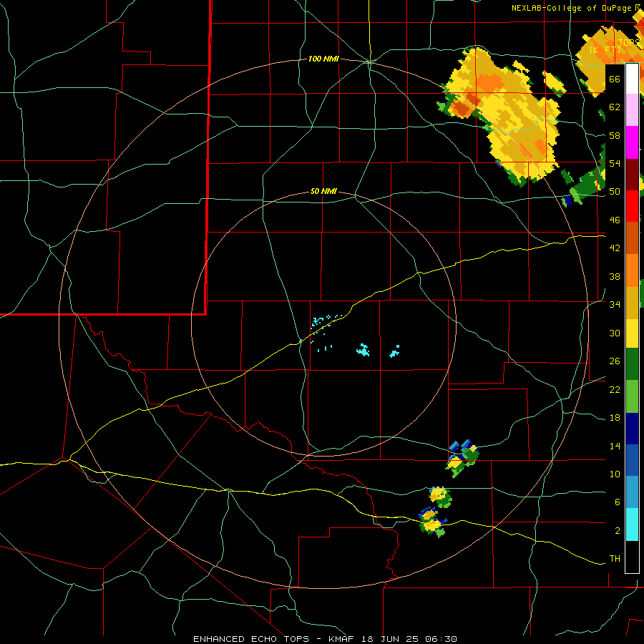Viewport: 644px width, 644px height.
Task: Pick the dark green legend band near 26
Action: point(632,364)
